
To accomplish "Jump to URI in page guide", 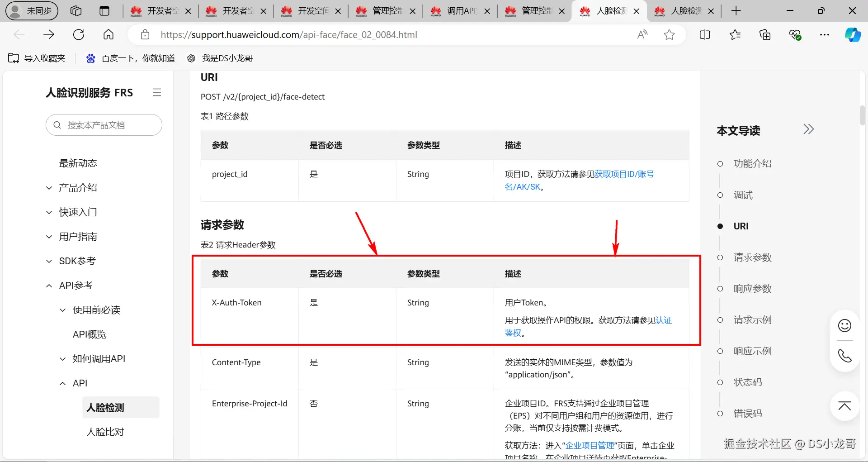I will [x=741, y=226].
